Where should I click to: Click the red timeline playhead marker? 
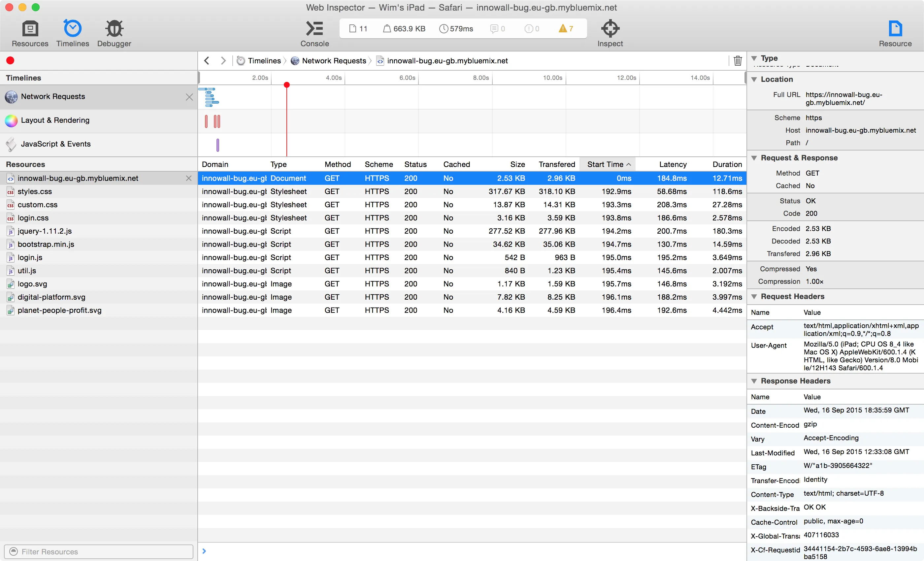point(287,85)
